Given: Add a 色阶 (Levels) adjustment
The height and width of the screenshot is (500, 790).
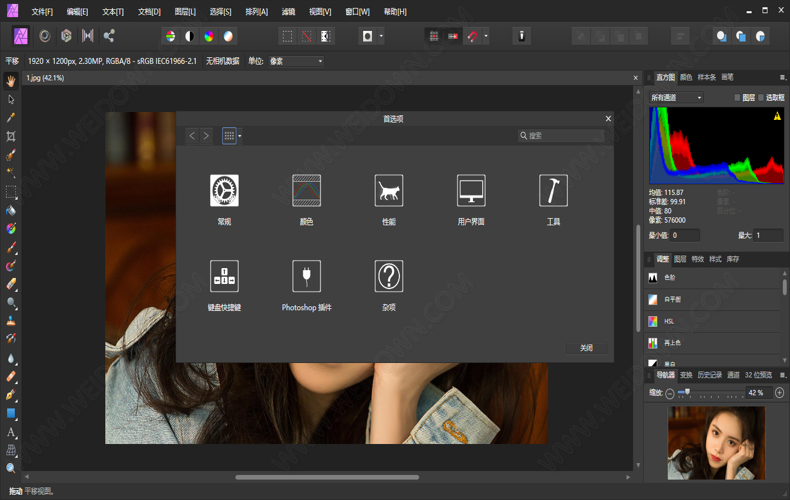Looking at the screenshot, I should point(713,278).
